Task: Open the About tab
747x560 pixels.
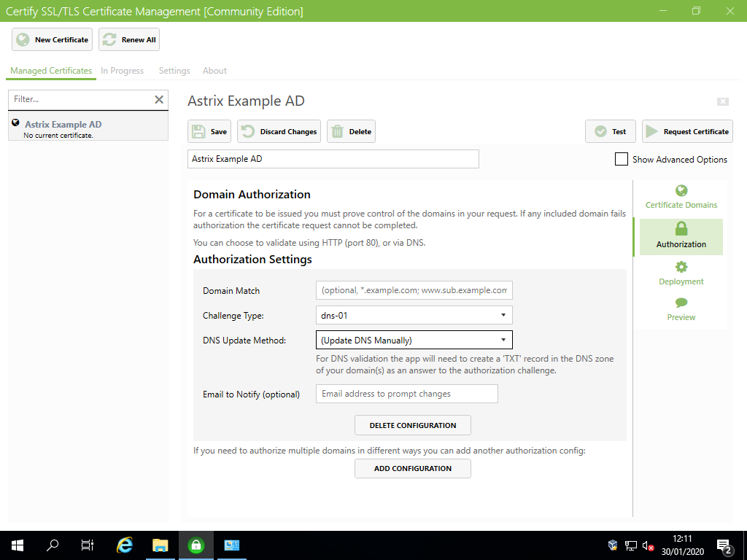Action: [x=214, y=71]
